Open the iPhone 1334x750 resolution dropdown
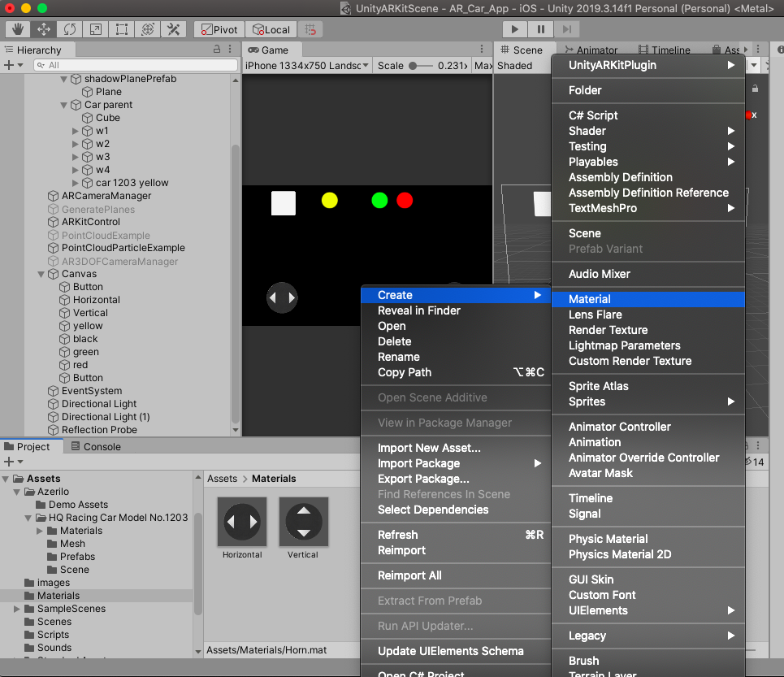This screenshot has width=784, height=677. pyautogui.click(x=307, y=66)
